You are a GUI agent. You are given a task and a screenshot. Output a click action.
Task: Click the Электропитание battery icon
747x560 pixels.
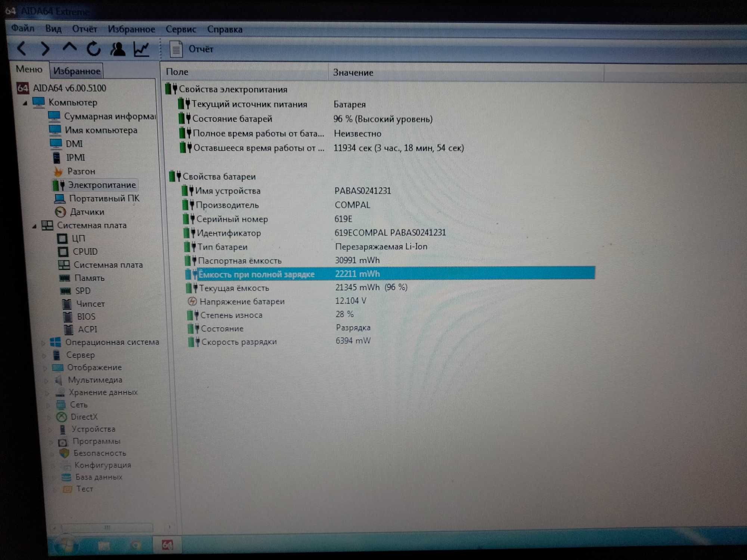59,185
